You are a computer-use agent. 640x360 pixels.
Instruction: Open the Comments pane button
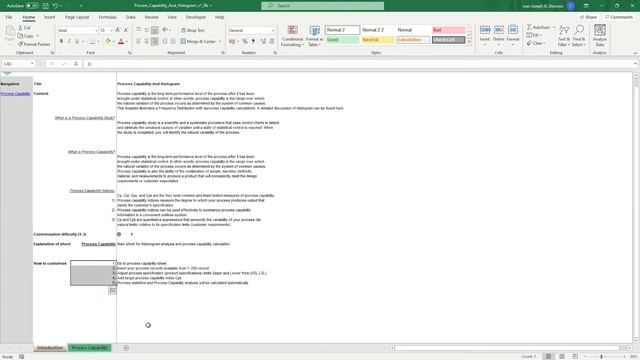tap(619, 17)
